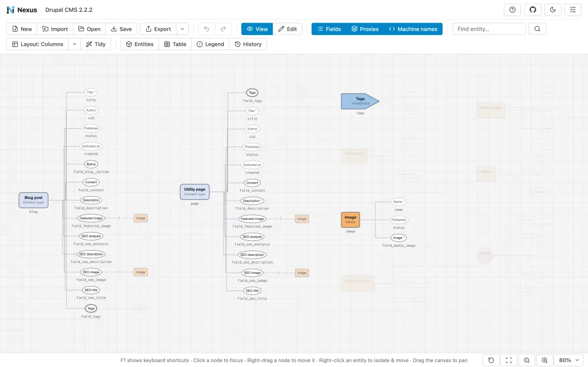Click the field_media_image machine name label
Screen dimensions: 588x367
pyautogui.click(x=399, y=246)
